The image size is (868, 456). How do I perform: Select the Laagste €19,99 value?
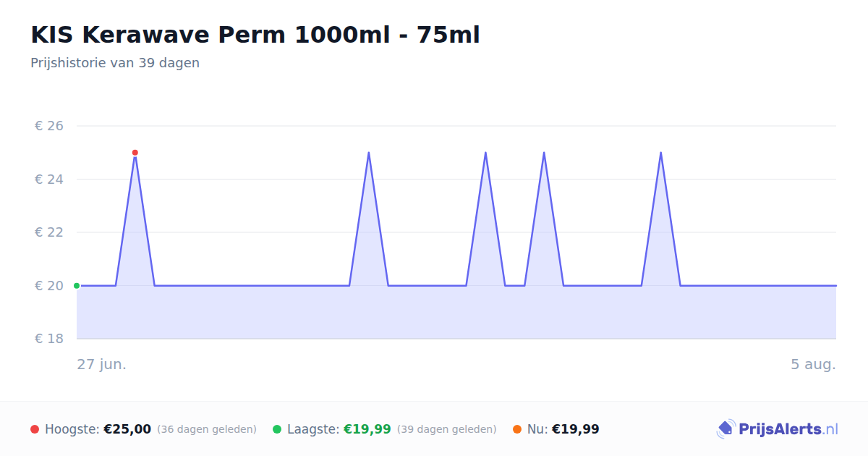coord(367,429)
